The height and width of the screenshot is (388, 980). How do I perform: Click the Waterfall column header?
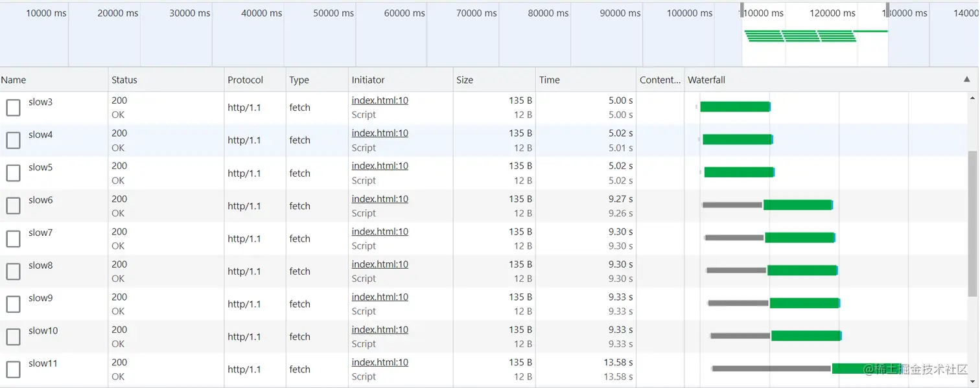pyautogui.click(x=832, y=80)
